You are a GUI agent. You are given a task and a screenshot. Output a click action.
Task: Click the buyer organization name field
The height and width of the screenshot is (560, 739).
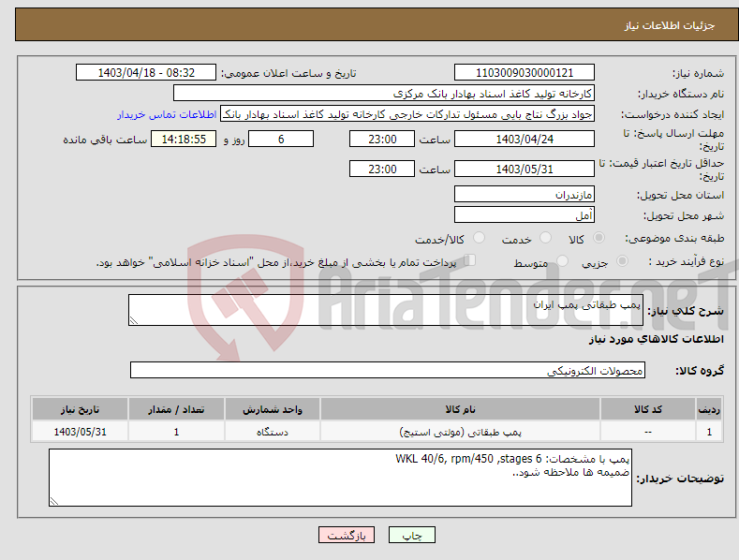pos(384,94)
